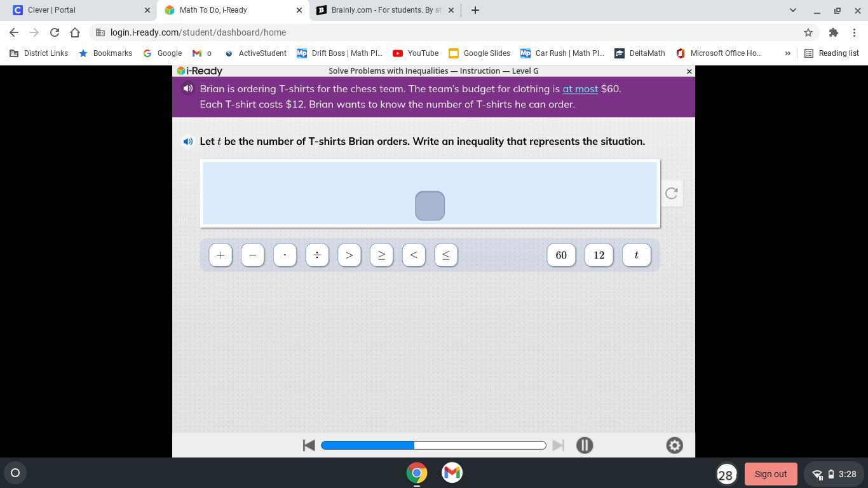The width and height of the screenshot is (868, 488).
Task: Go back in browser history
Action: tap(14, 32)
